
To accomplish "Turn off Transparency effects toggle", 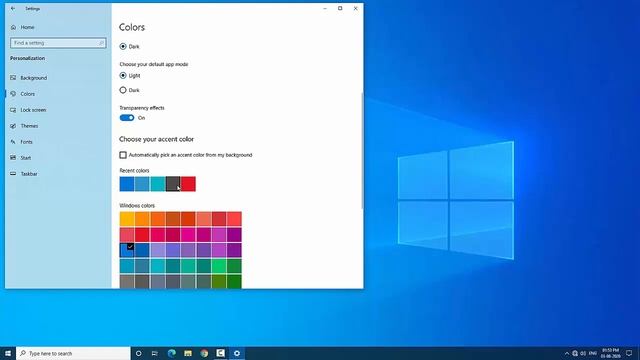I will (x=127, y=118).
